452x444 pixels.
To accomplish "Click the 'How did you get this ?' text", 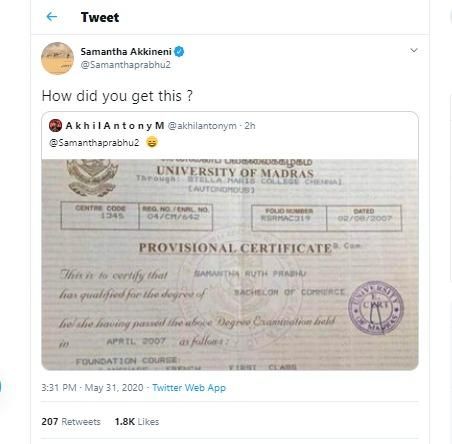I will click(117, 96).
